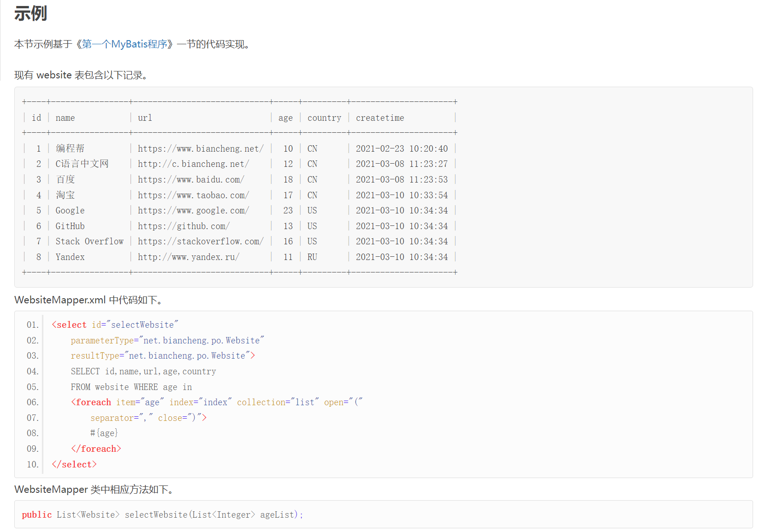Click the opening foreach tag in code
The image size is (760, 532).
[91, 402]
